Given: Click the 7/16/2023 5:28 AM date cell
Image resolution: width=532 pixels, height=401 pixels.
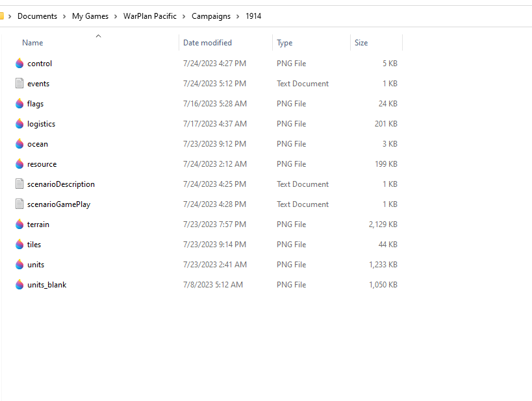Looking at the screenshot, I should coord(215,104).
